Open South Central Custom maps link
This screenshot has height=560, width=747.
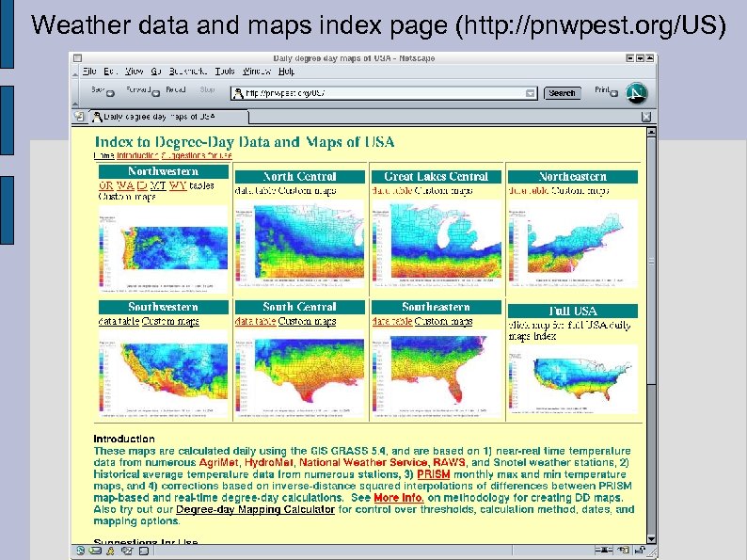click(x=308, y=321)
